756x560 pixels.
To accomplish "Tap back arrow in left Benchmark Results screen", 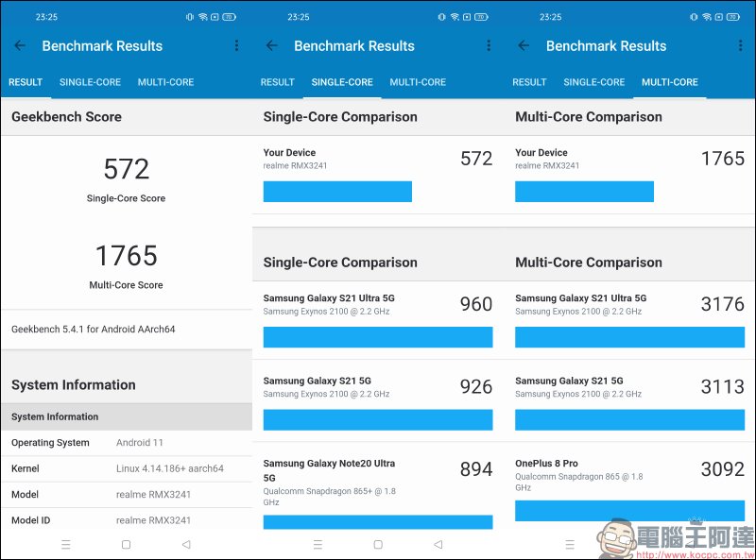I will click(x=20, y=45).
